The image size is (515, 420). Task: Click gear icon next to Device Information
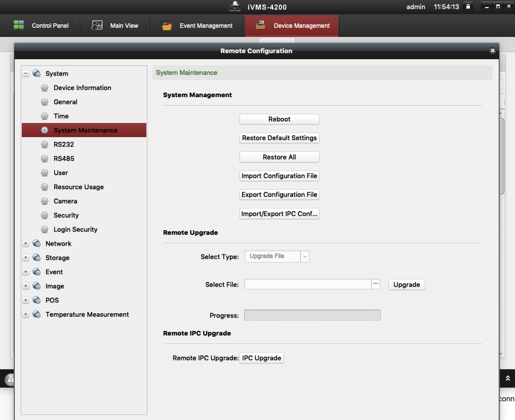(45, 88)
